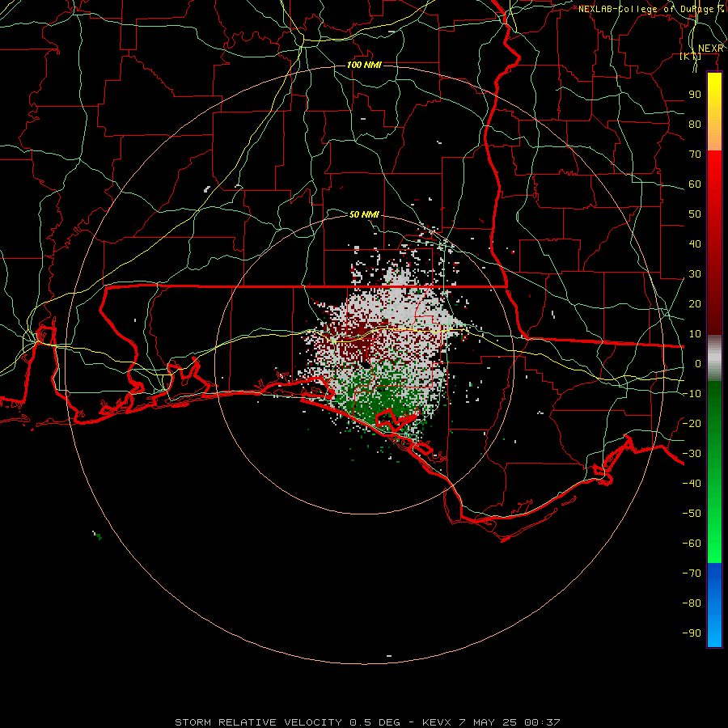Click the 50 NMI range ring label

click(365, 214)
